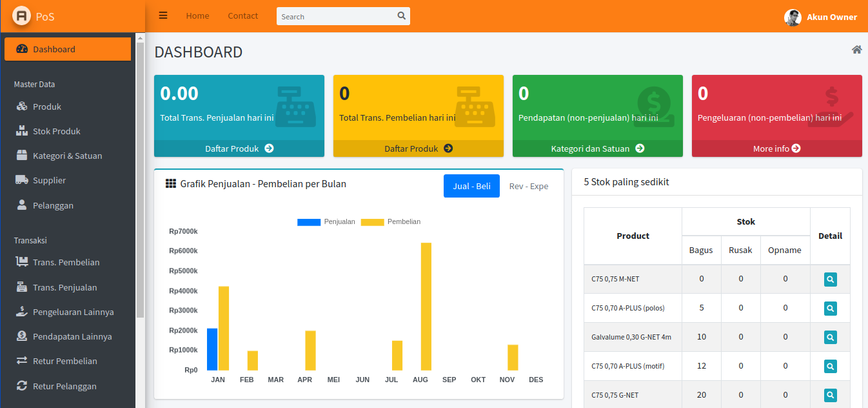Click '5 Stok paling sedikit' panel title
The width and height of the screenshot is (868, 408).
point(626,182)
